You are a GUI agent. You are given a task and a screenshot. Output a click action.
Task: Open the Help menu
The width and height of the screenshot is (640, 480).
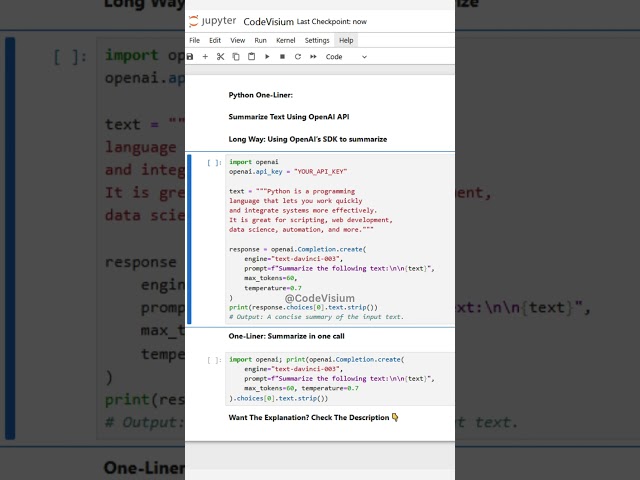pos(346,40)
